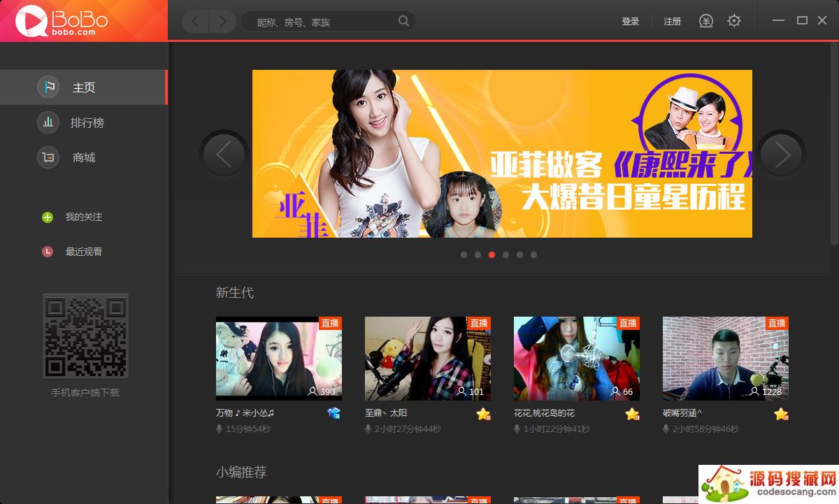Open the 商城 store tab
The image size is (839, 504).
[84, 158]
